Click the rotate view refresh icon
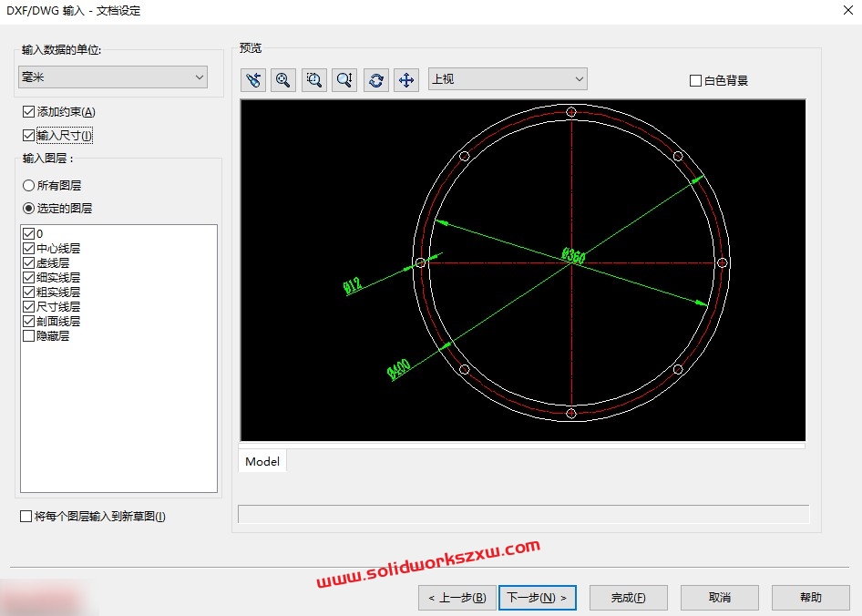This screenshot has width=862, height=616. tap(375, 80)
